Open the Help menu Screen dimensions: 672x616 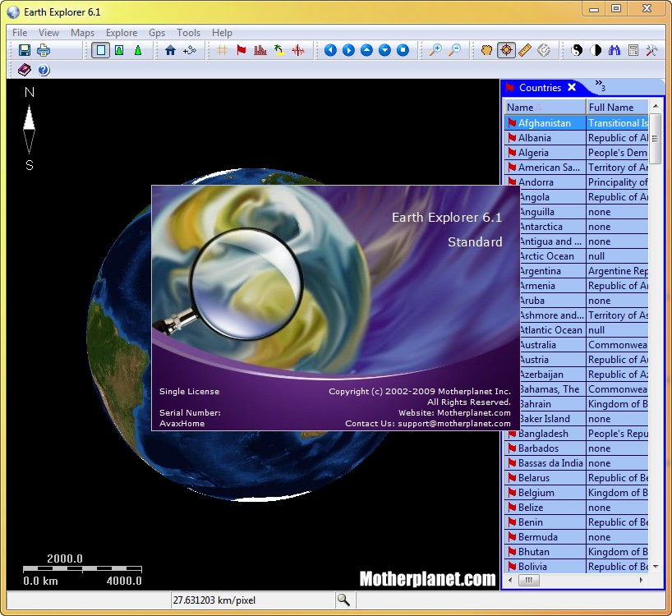pos(222,33)
